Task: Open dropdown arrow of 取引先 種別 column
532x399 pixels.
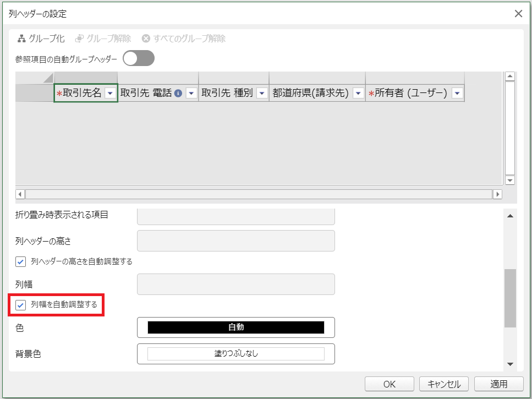Action: (262, 93)
